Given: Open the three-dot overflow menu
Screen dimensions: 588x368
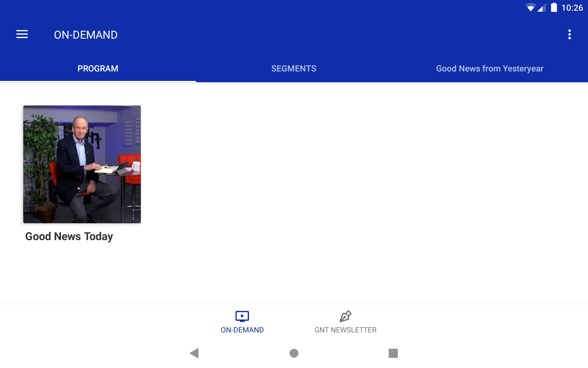Looking at the screenshot, I should 570,35.
